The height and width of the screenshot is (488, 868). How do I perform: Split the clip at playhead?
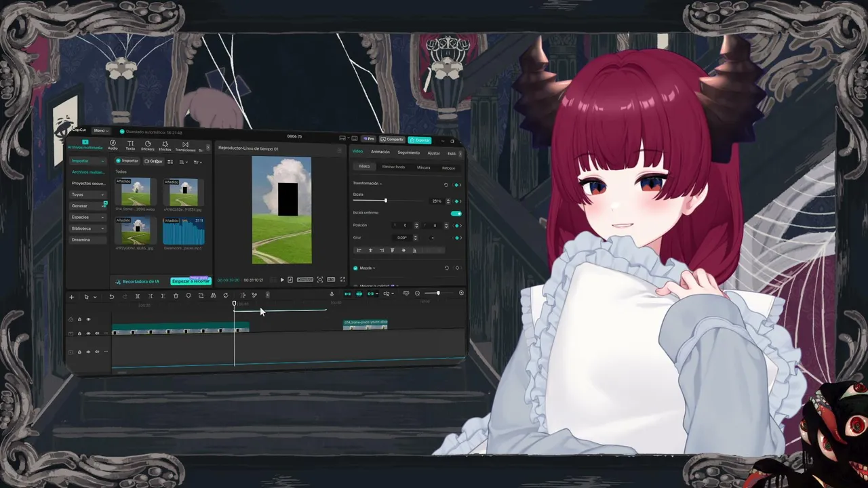tap(138, 296)
